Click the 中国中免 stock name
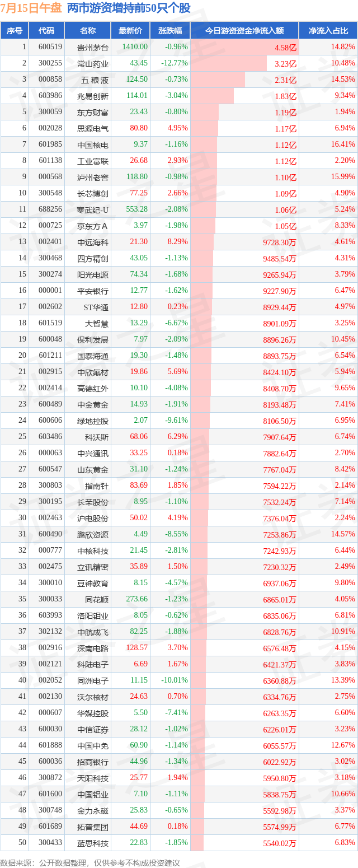The height and width of the screenshot is (868, 358). click(x=93, y=746)
